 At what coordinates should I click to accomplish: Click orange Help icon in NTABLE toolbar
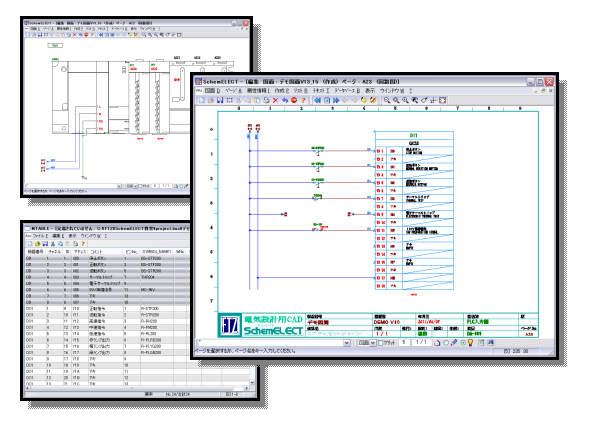(x=83, y=244)
